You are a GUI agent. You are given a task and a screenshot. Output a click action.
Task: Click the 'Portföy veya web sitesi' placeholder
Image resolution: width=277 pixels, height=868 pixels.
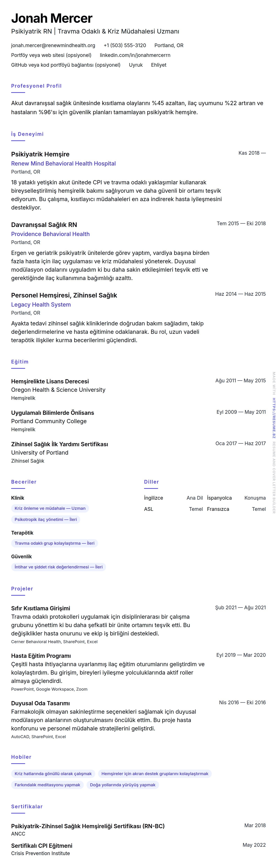51,55
